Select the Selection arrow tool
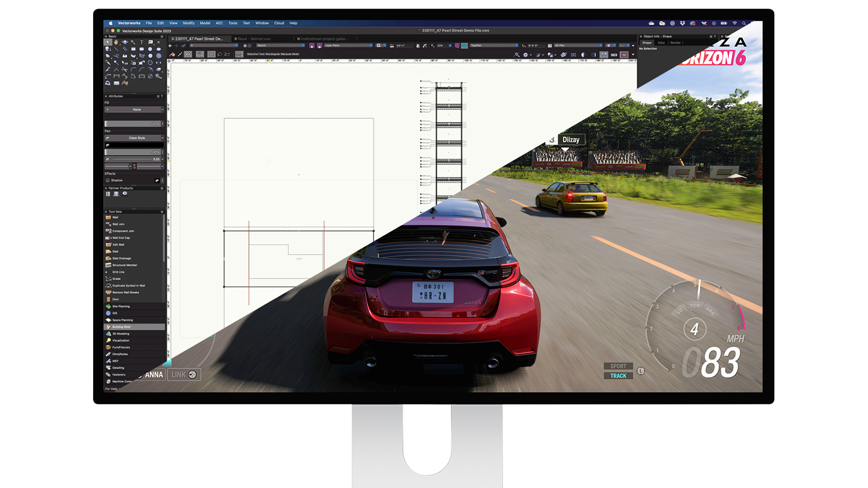Viewport: 868px width, 488px height. pos(108,42)
